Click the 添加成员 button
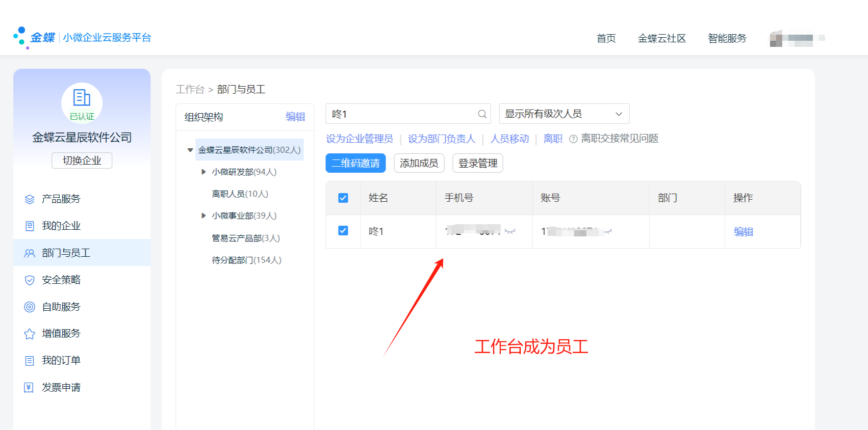The width and height of the screenshot is (868, 430). [419, 163]
